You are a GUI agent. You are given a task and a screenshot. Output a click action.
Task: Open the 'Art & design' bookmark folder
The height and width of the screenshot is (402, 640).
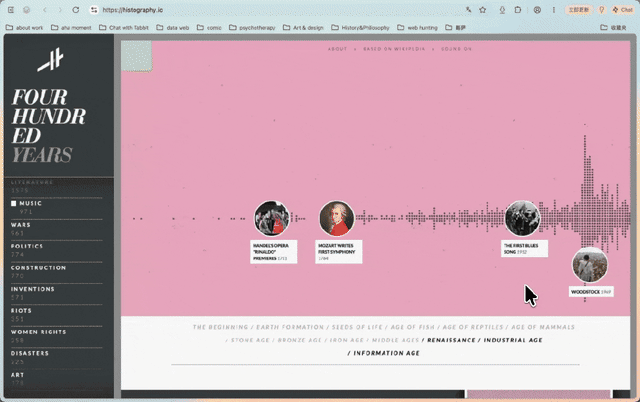[x=303, y=27]
